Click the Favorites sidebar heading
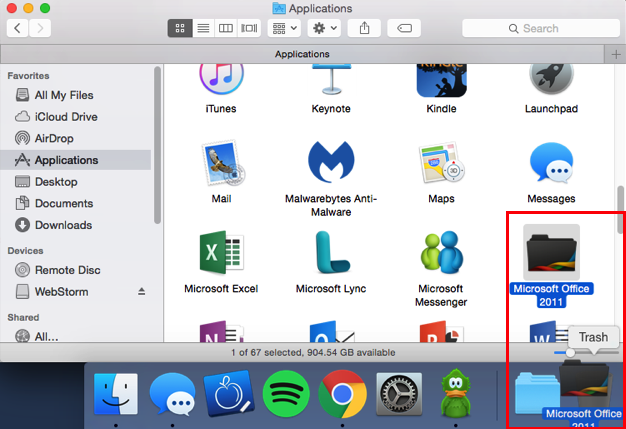 28,76
